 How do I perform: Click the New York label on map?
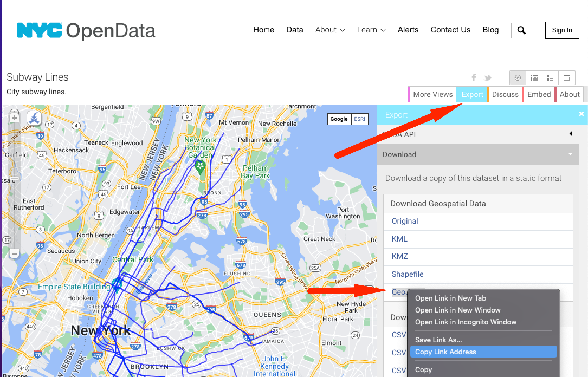point(100,330)
